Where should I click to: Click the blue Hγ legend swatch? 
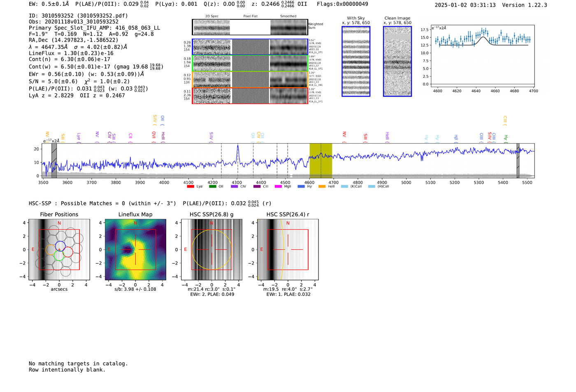click(301, 186)
